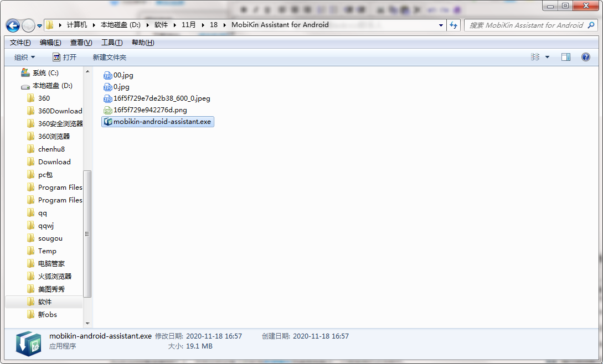Click the magnifier search icon

[591, 25]
